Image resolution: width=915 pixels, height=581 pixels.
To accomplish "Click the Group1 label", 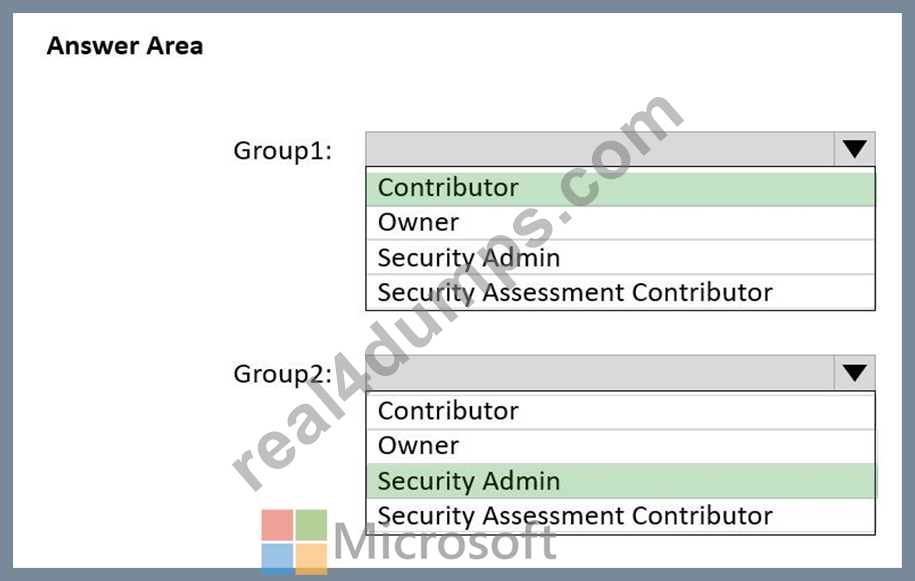I will 282,150.
